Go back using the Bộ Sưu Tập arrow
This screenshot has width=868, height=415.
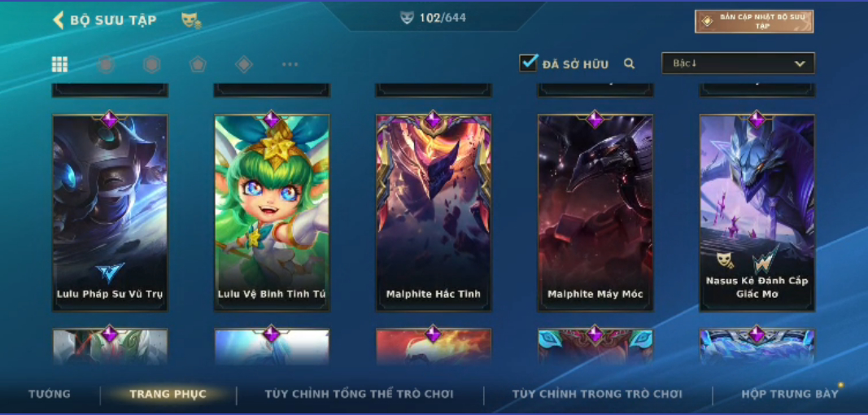pos(58,20)
